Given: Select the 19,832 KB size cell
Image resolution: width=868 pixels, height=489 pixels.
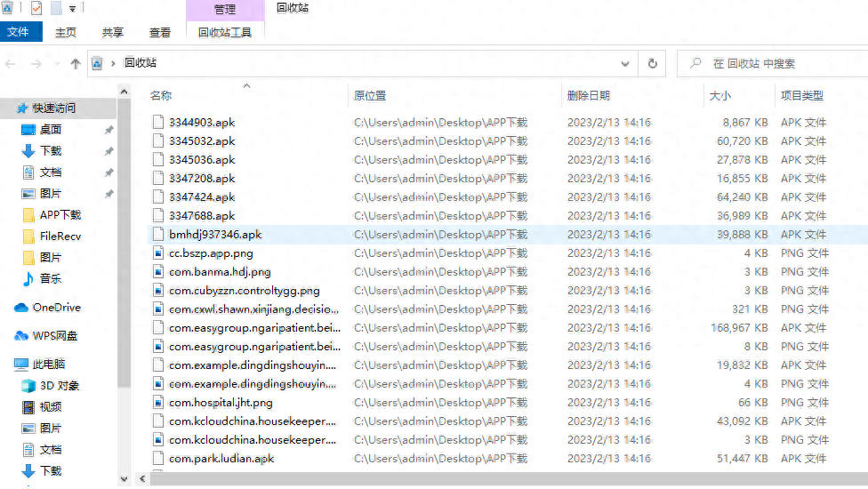Looking at the screenshot, I should (x=743, y=365).
